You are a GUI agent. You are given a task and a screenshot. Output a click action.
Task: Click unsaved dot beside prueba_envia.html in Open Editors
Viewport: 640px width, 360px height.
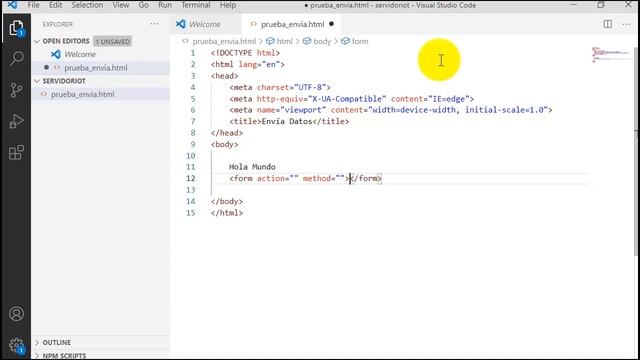point(46,67)
